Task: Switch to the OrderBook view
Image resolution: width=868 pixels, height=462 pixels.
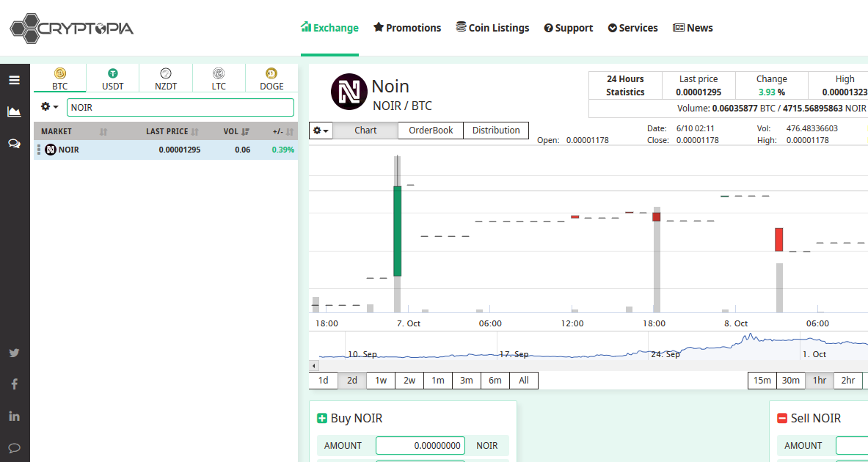Action: tap(431, 131)
